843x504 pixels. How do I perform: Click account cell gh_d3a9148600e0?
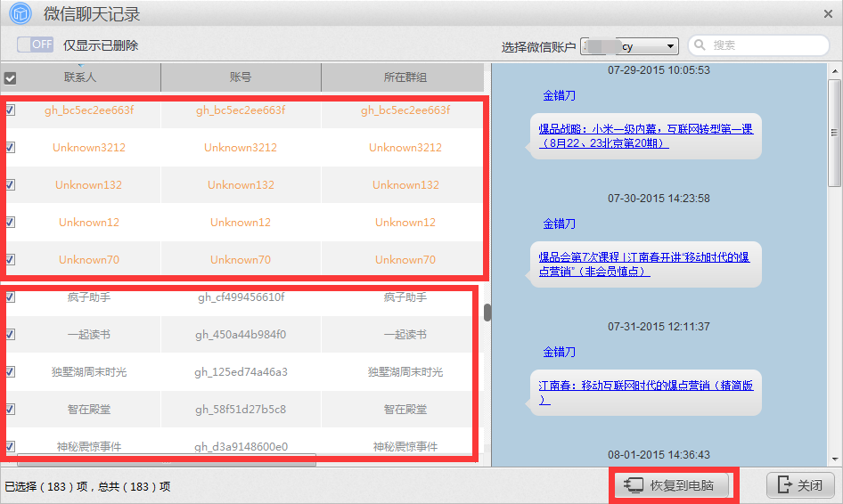coord(241,446)
